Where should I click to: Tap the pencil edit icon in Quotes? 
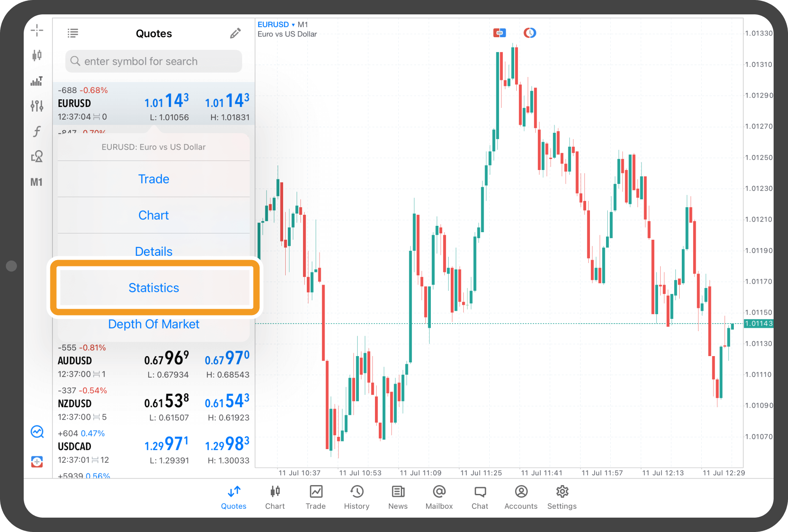pyautogui.click(x=235, y=33)
